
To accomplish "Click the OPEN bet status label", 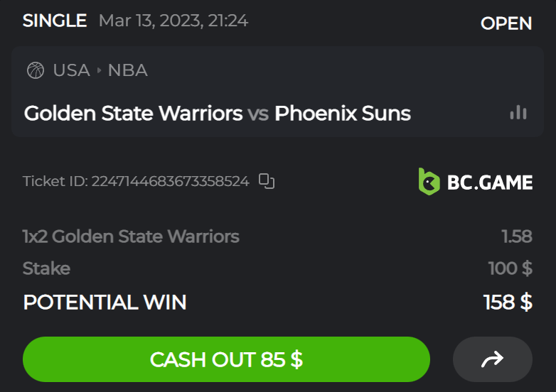I will point(506,23).
